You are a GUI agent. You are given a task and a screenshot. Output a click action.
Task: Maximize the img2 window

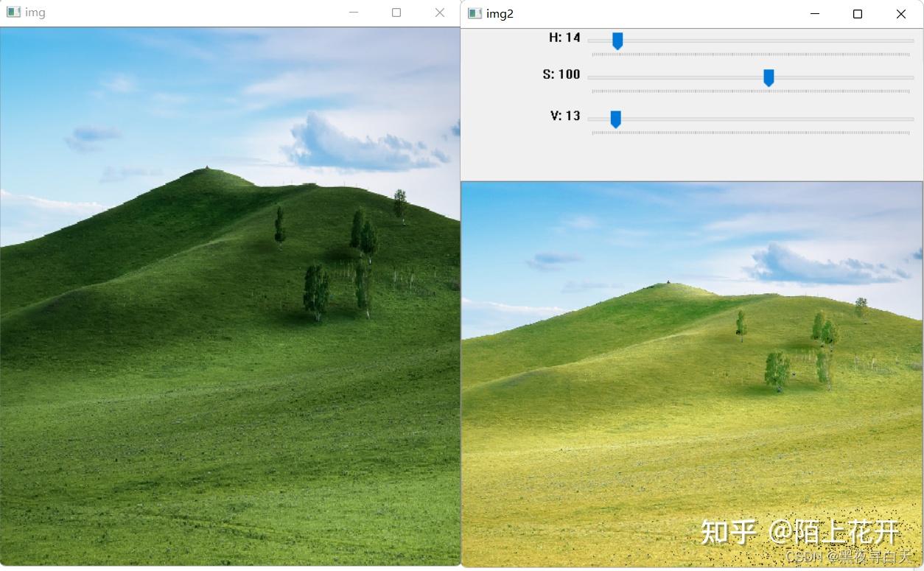point(857,13)
